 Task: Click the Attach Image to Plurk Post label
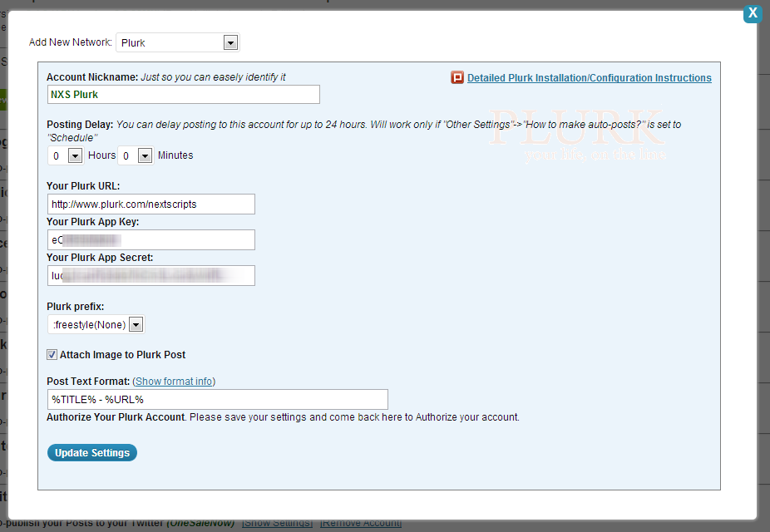coord(123,355)
